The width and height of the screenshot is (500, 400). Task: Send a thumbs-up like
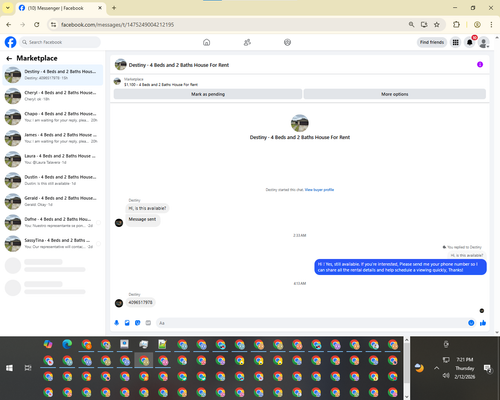point(483,323)
